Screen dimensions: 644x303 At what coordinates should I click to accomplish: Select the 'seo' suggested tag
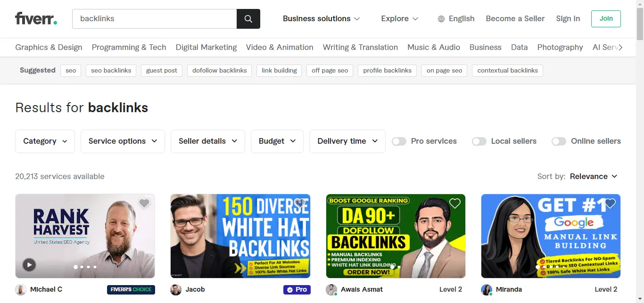click(x=71, y=71)
